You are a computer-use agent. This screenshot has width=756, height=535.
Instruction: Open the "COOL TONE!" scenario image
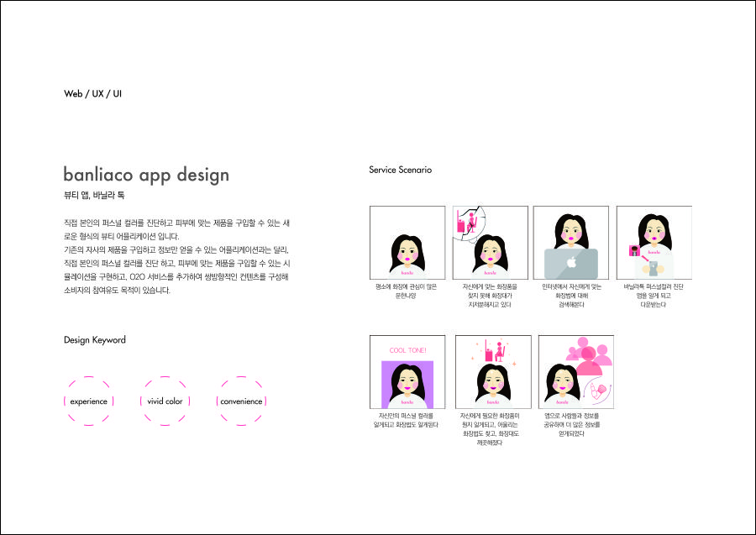[407, 372]
